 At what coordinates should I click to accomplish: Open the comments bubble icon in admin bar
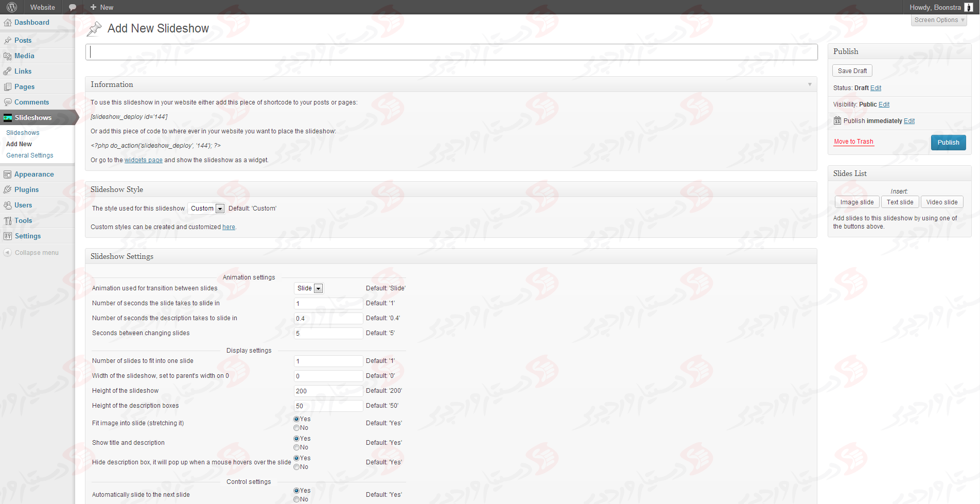73,7
